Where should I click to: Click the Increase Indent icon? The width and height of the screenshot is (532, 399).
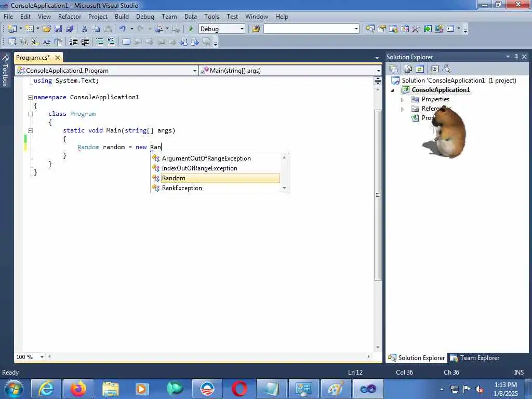tap(85, 42)
